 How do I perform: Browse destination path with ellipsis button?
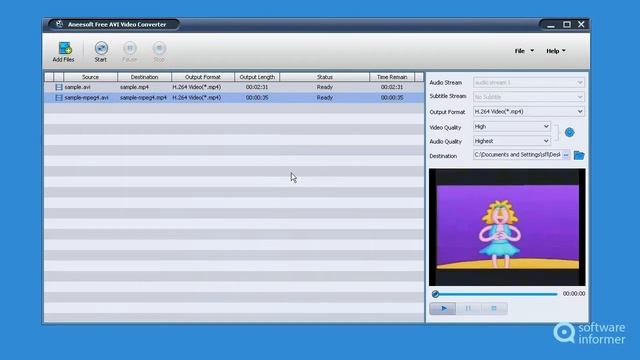(566, 155)
